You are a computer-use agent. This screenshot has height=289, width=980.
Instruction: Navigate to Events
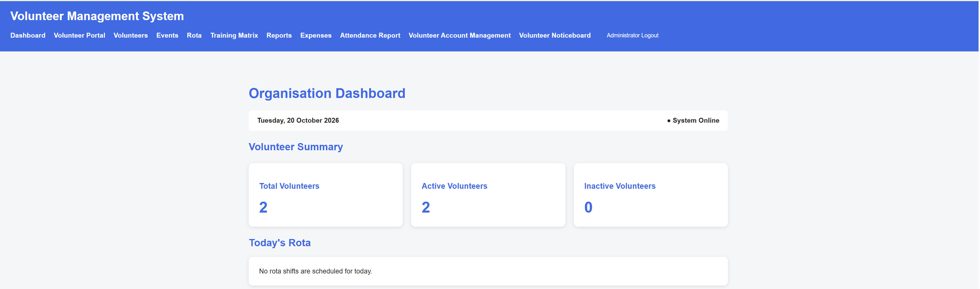[x=167, y=35]
